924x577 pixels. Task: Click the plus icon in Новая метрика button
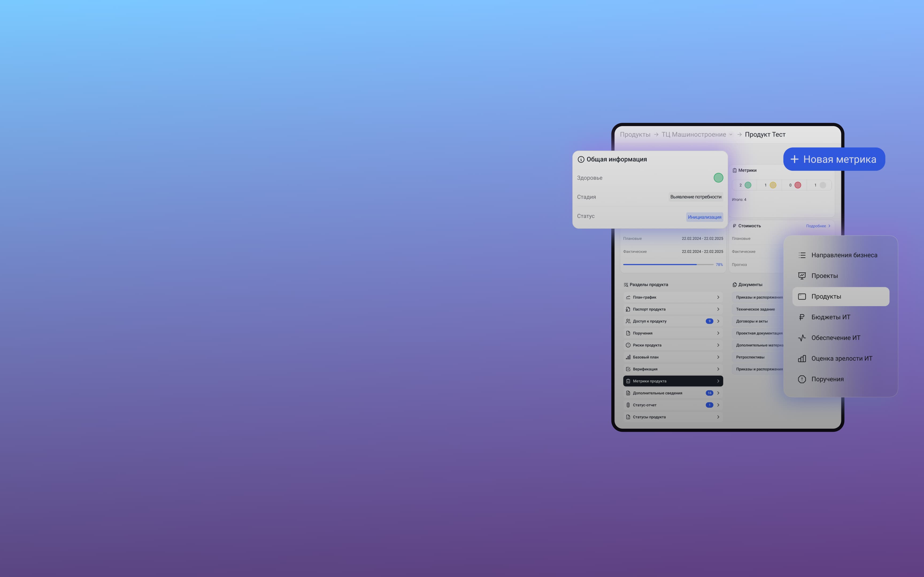[794, 159]
